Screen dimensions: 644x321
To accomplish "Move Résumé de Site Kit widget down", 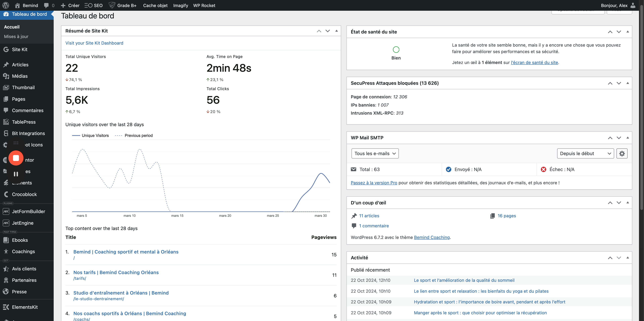I will (x=328, y=31).
